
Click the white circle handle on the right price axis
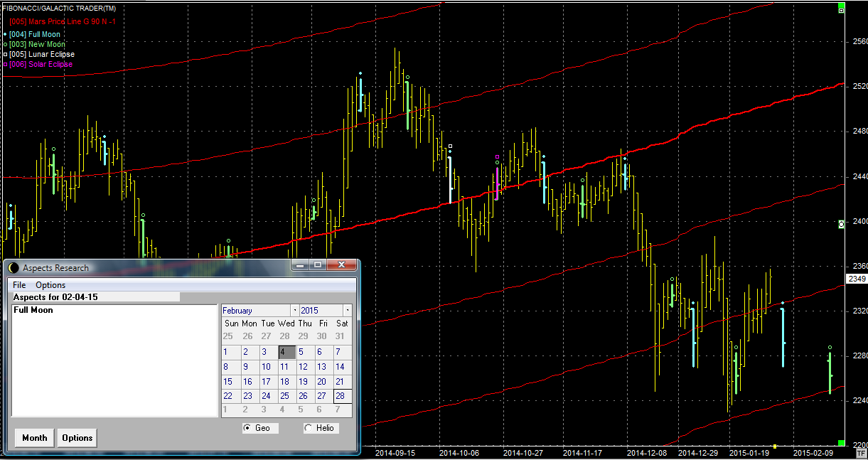[842, 223]
